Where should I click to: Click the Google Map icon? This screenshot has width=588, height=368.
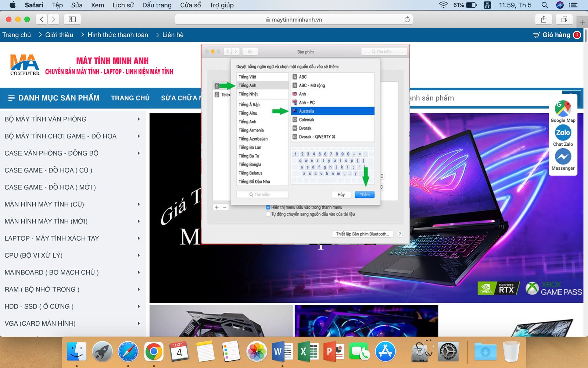(x=563, y=109)
